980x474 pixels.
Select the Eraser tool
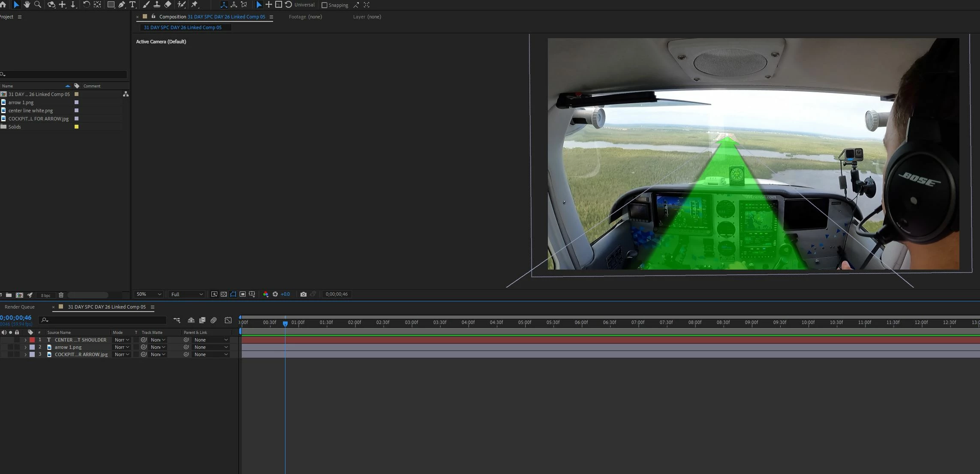tap(168, 5)
